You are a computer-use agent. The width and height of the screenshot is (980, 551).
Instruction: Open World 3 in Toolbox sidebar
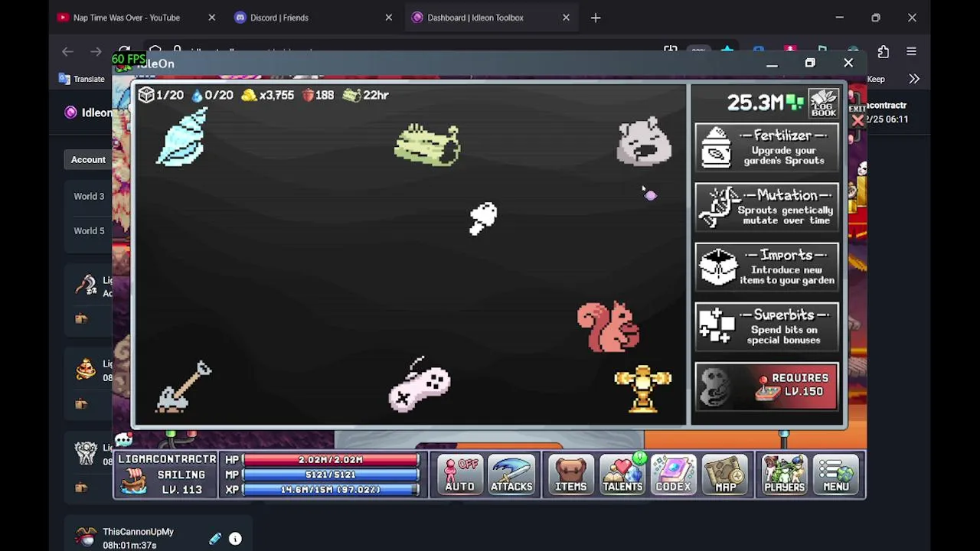[89, 196]
